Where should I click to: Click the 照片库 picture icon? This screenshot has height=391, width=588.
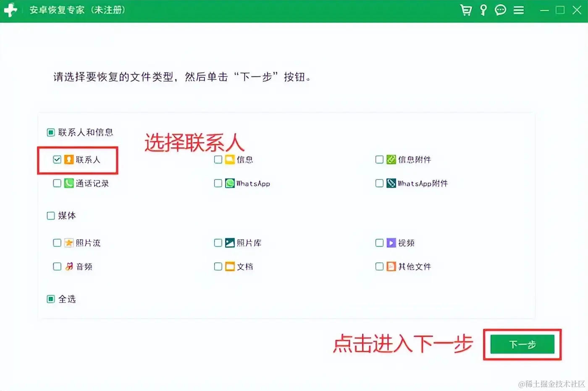[x=230, y=243]
